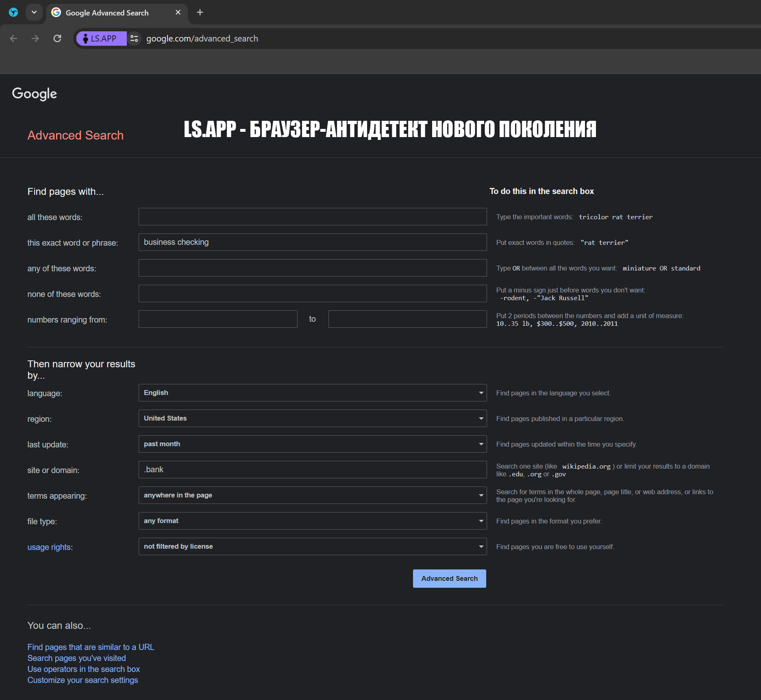Image resolution: width=761 pixels, height=700 pixels.
Task: Click 'To do this in the search box' heading
Action: click(x=541, y=191)
